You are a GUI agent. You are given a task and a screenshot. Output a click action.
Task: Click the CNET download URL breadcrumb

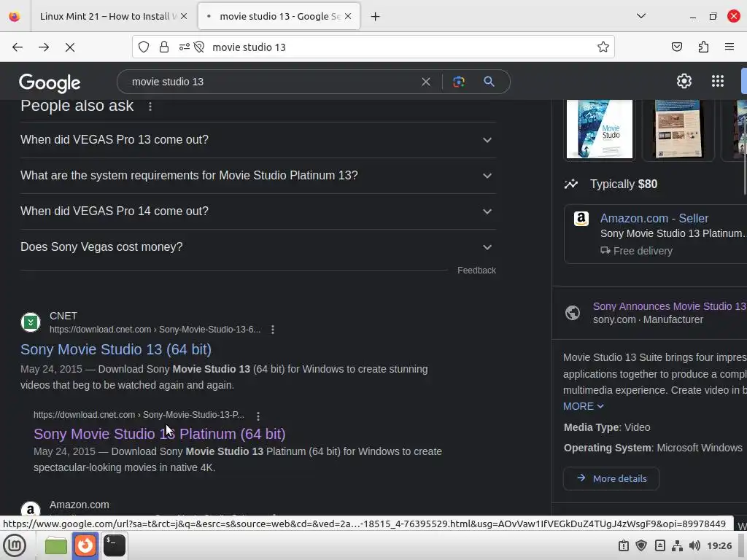(x=155, y=330)
